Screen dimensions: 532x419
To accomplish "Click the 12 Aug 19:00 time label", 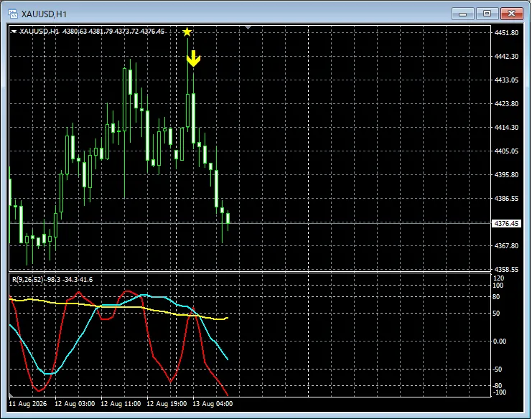I will click(x=167, y=404).
